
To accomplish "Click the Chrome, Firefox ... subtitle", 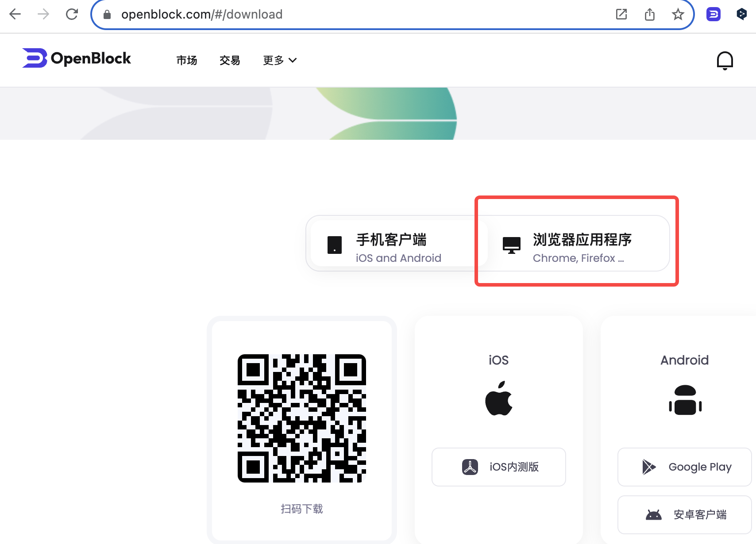I will 579,258.
